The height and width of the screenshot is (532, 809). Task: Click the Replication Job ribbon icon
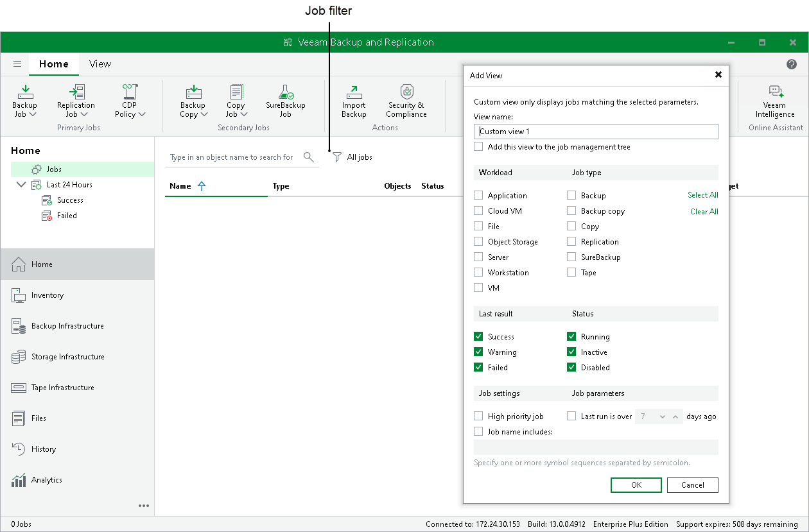point(76,91)
